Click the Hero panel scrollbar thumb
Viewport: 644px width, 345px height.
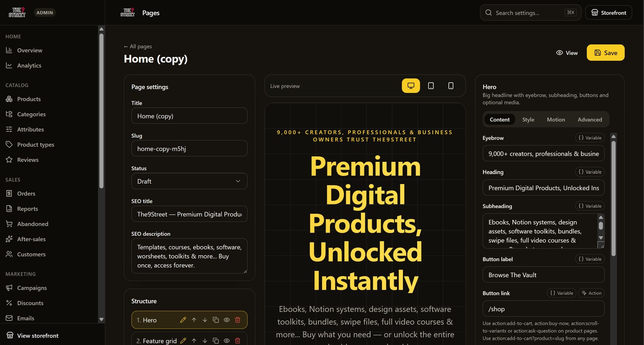point(613,199)
